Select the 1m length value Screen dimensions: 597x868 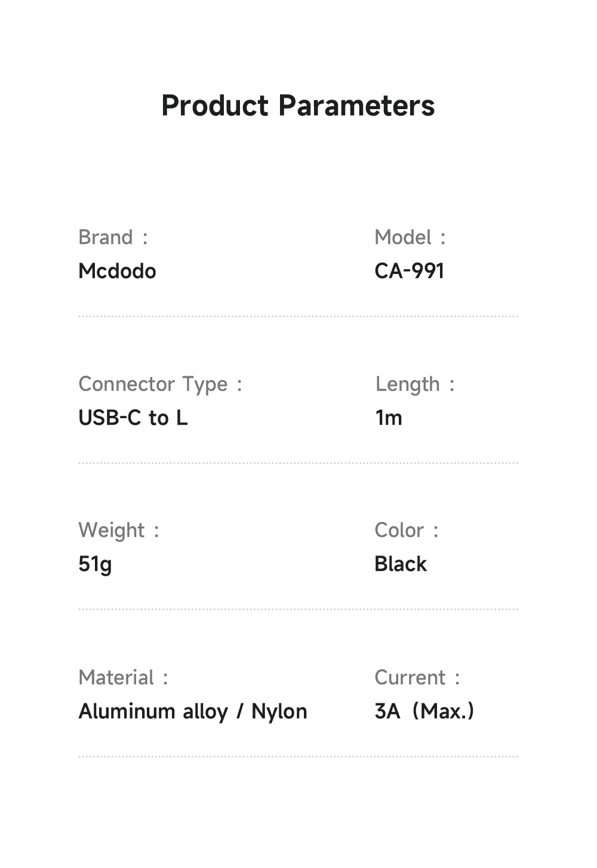pos(389,418)
